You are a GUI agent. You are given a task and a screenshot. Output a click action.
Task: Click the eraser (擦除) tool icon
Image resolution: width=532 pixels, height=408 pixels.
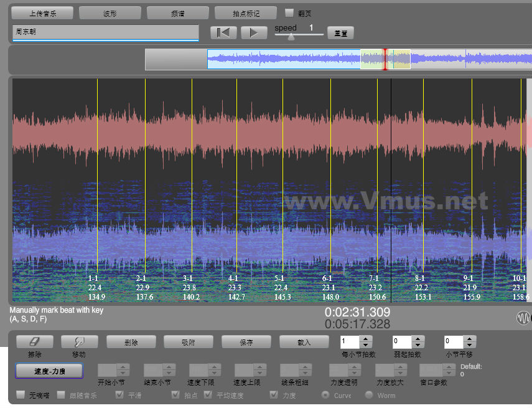click(34, 341)
